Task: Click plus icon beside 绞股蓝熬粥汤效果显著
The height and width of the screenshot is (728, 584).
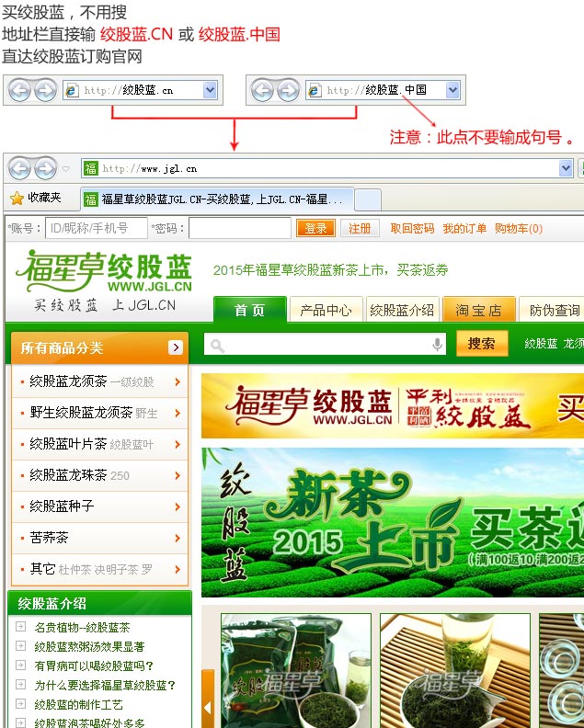Action: [x=21, y=646]
